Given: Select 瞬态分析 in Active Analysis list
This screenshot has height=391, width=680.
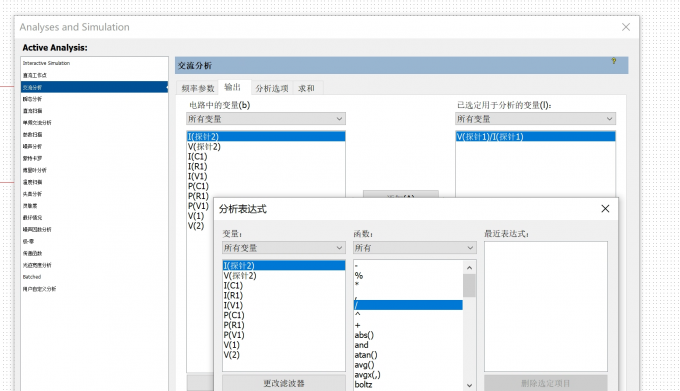Looking at the screenshot, I should coord(94,99).
